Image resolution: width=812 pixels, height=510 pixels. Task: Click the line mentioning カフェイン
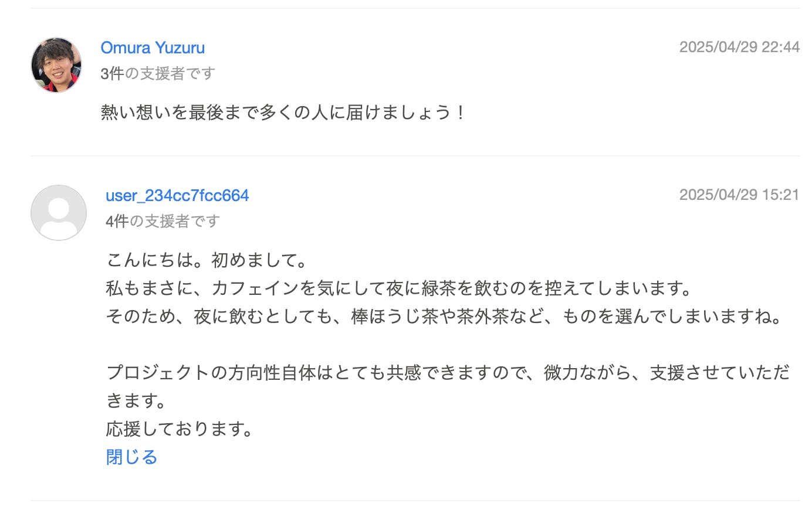pyautogui.click(x=399, y=288)
